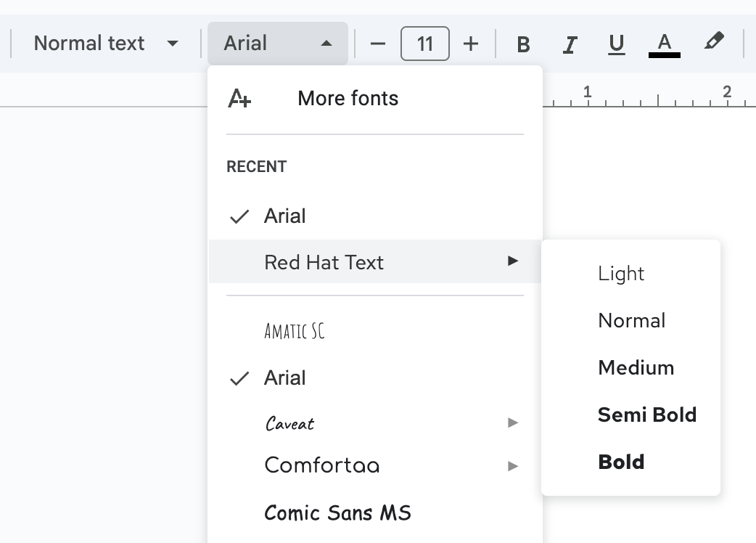Screen dimensions: 756x543
Task: Select Red Hat Text font
Action: [375, 261]
